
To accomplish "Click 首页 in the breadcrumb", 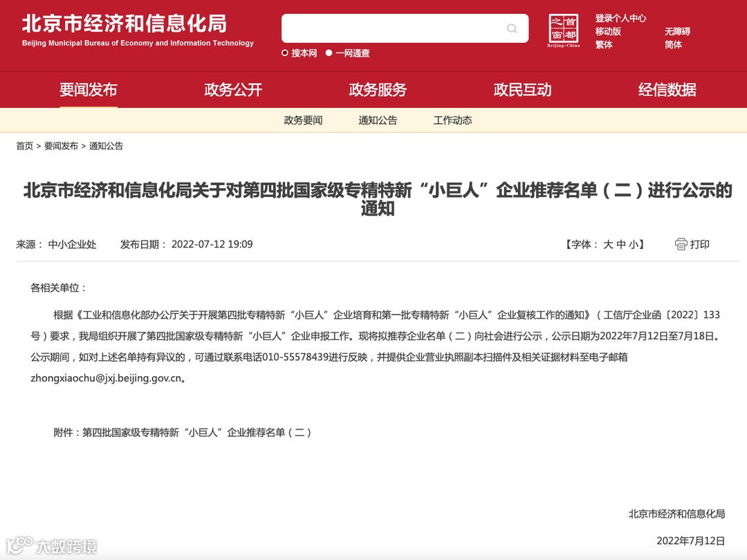I will (x=24, y=146).
